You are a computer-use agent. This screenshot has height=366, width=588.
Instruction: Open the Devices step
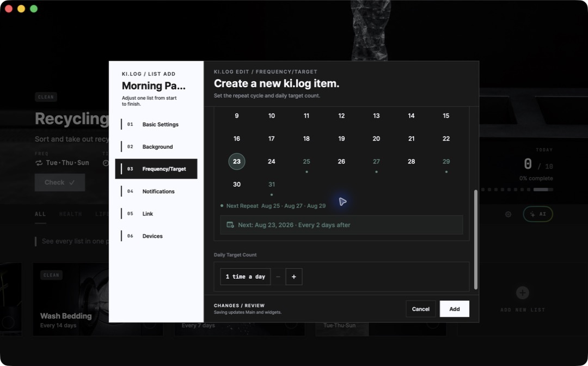pyautogui.click(x=156, y=236)
